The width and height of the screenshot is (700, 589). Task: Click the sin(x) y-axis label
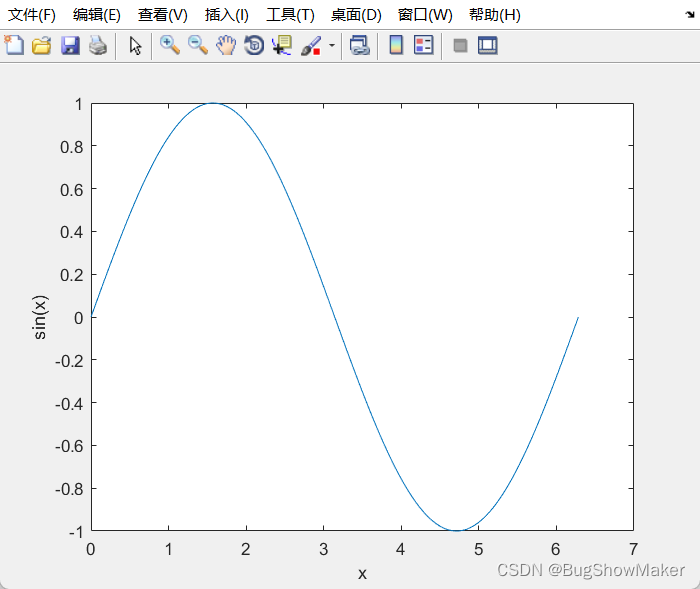tap(40, 317)
